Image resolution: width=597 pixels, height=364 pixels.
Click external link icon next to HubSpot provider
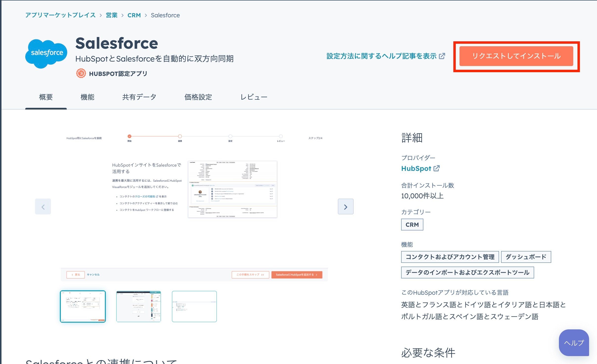coord(436,168)
